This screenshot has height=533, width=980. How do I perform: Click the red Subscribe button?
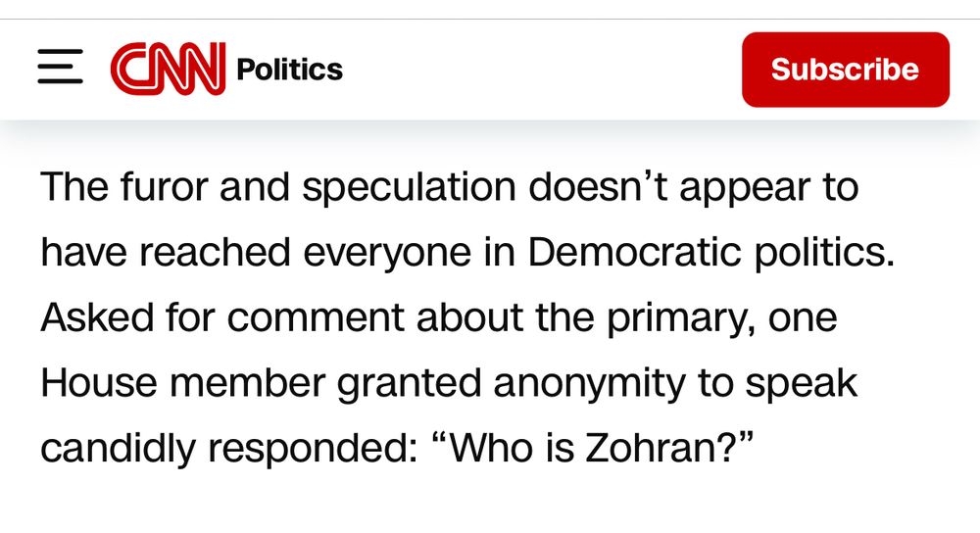click(x=845, y=70)
